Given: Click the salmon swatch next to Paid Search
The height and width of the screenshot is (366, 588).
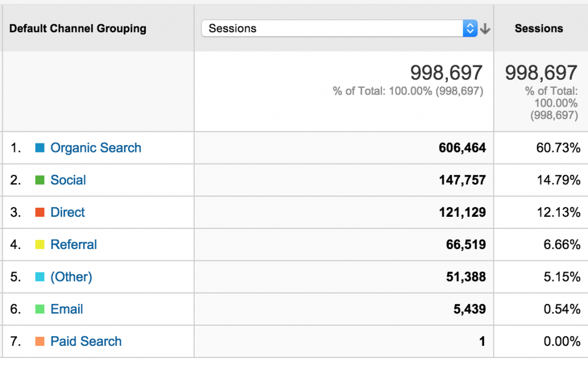Looking at the screenshot, I should (40, 341).
